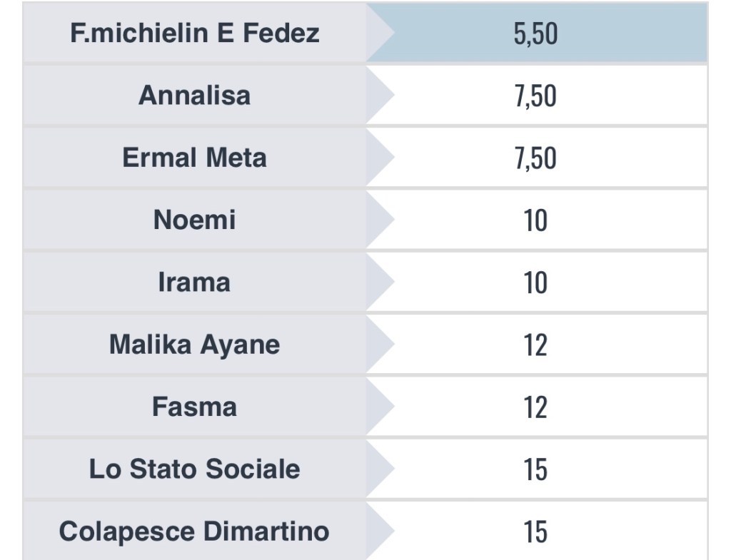This screenshot has height=560, width=731.
Task: Click the Malika Ayane name cell
Action: (x=194, y=345)
